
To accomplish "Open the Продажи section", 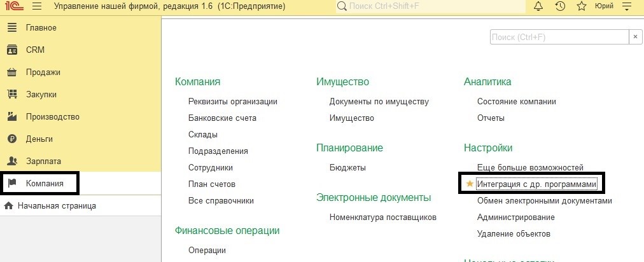I will (43, 72).
